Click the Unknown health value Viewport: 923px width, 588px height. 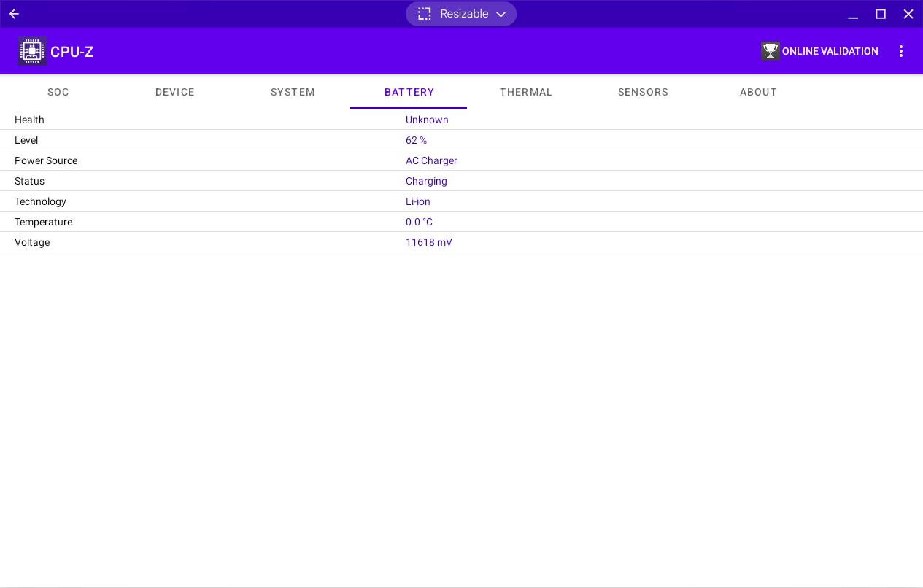[x=427, y=120]
